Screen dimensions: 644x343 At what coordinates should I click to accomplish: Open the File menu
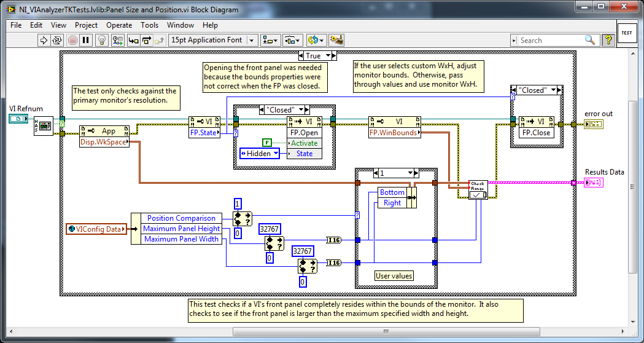point(16,25)
